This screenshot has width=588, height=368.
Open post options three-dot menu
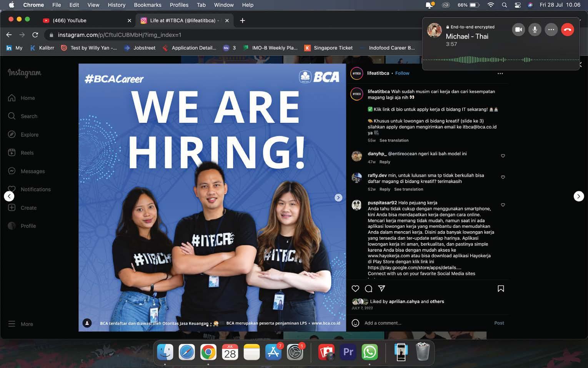(x=500, y=74)
